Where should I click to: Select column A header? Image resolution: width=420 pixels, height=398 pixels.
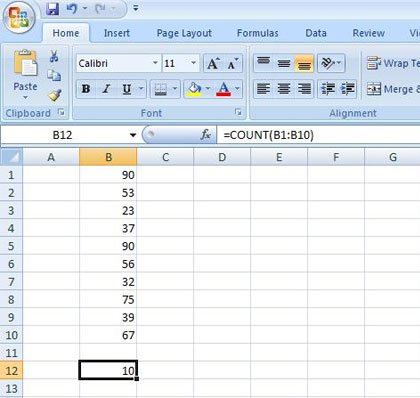(x=51, y=157)
